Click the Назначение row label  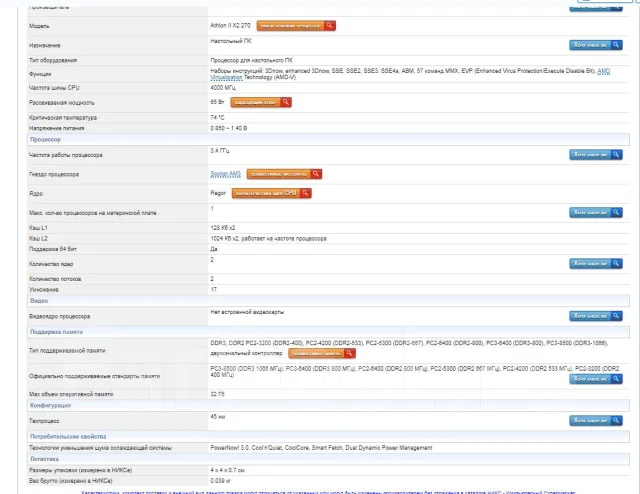(45, 45)
